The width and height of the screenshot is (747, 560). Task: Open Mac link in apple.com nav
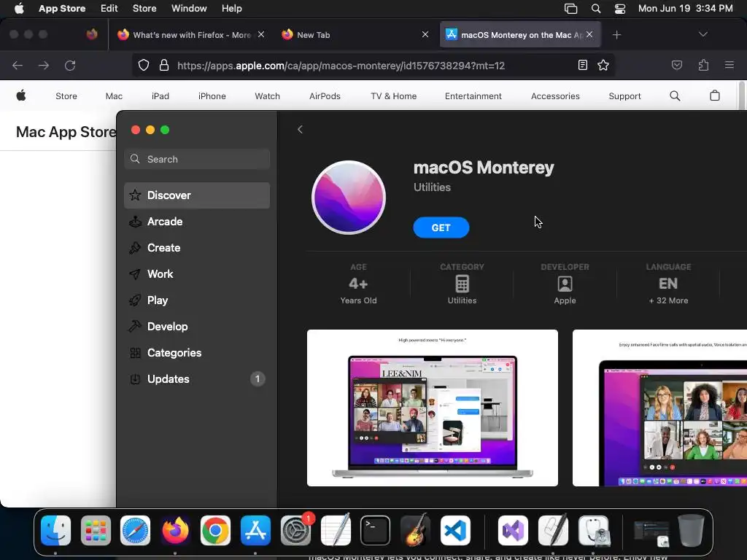(114, 96)
